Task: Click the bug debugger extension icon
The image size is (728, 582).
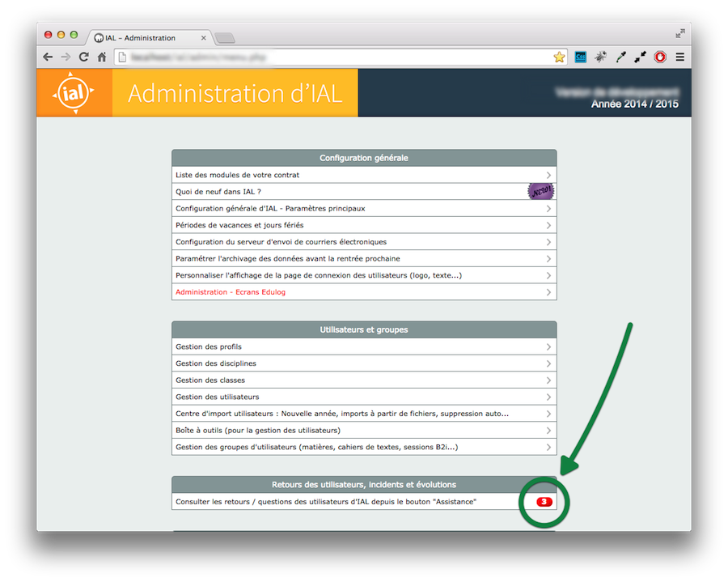Action: [600, 57]
